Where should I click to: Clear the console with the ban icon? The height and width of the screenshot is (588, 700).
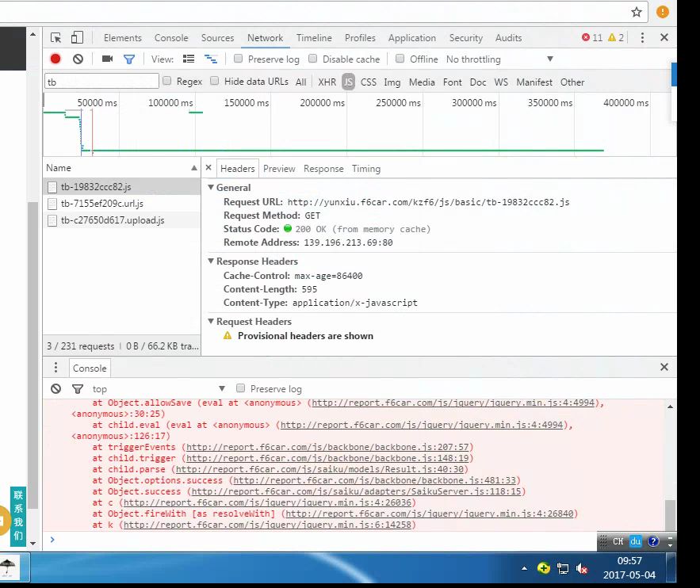55,388
